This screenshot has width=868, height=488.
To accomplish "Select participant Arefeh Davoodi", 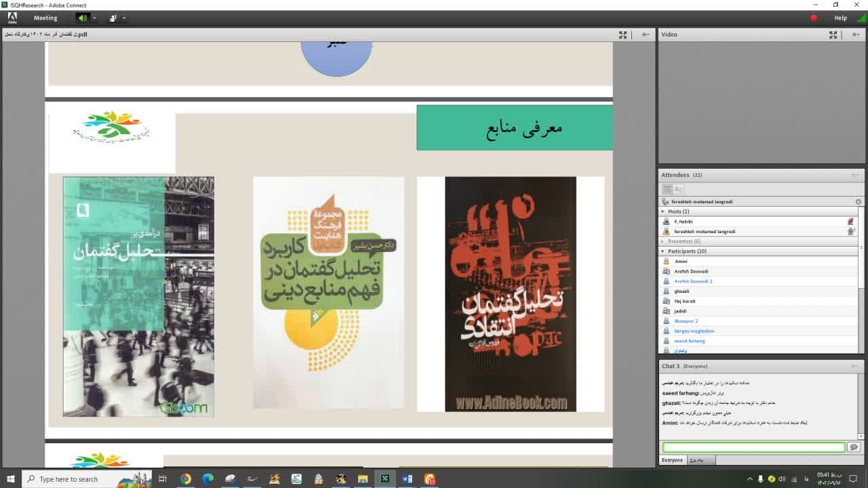I will [x=758, y=271].
